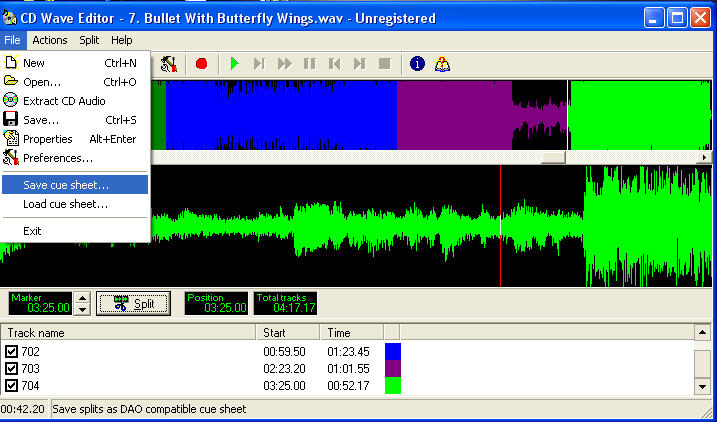Open the Help menu
The image size is (717, 422).
pos(122,40)
